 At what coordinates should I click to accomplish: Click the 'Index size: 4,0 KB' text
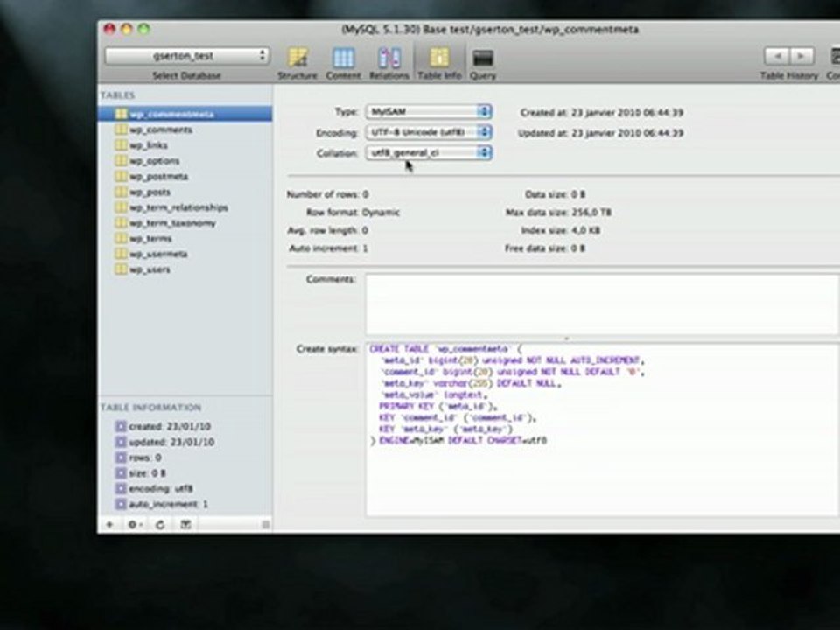[x=561, y=230]
